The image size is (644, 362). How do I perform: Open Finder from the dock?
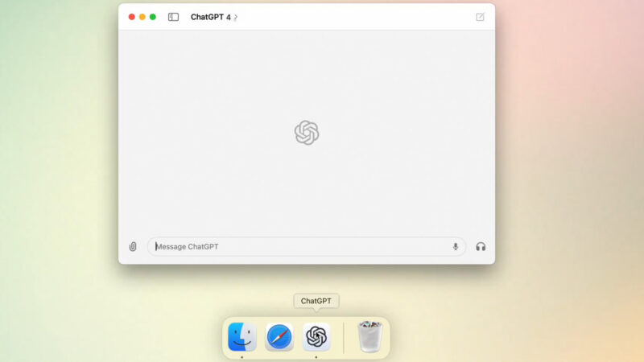coord(242,336)
